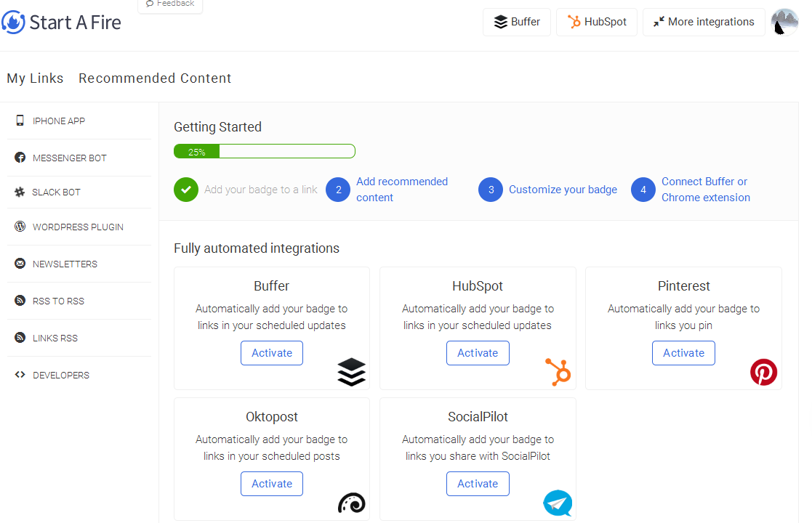
Task: Click the HubSpot sprocket logo in HubSpot card
Action: [x=558, y=372]
